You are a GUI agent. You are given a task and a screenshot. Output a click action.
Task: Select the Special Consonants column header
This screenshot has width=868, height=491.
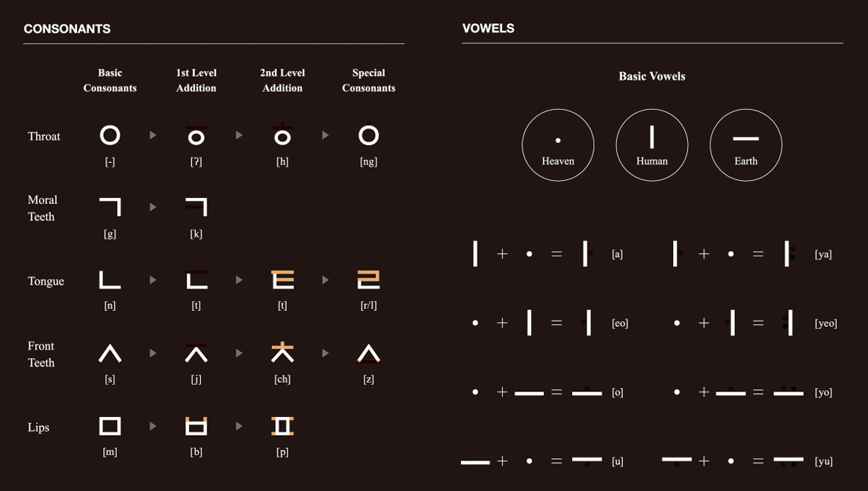click(368, 81)
